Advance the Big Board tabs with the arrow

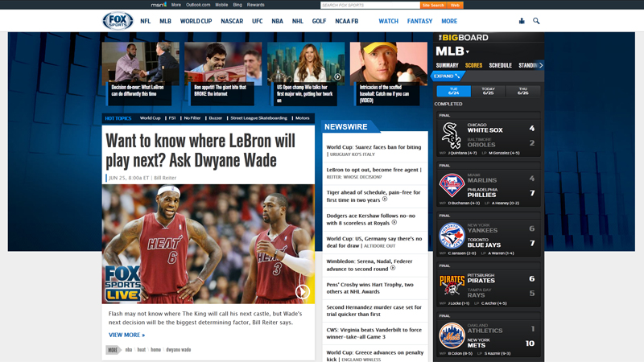pos(541,65)
